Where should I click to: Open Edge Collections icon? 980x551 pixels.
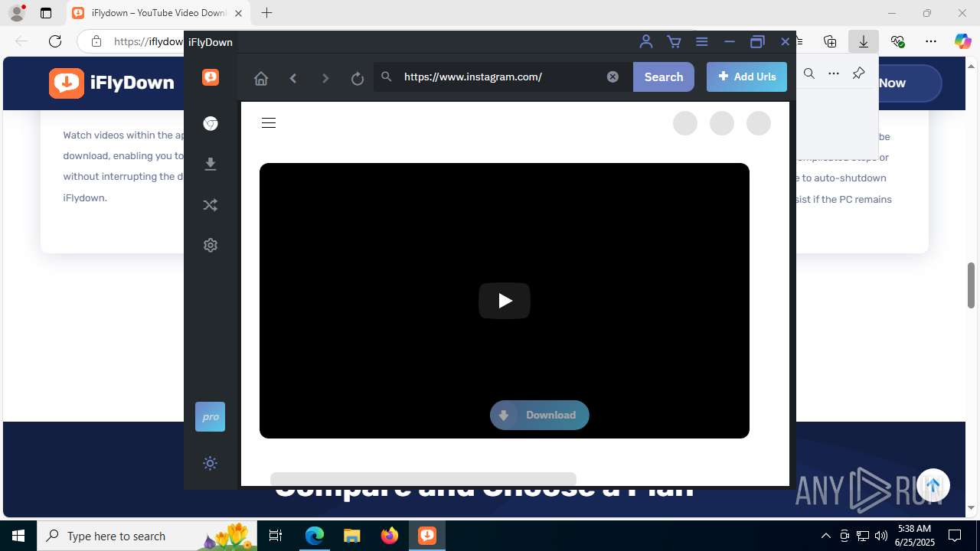click(830, 41)
